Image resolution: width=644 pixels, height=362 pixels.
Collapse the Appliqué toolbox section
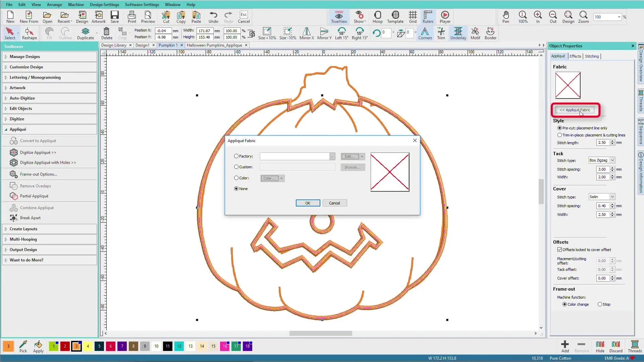[x=18, y=129]
